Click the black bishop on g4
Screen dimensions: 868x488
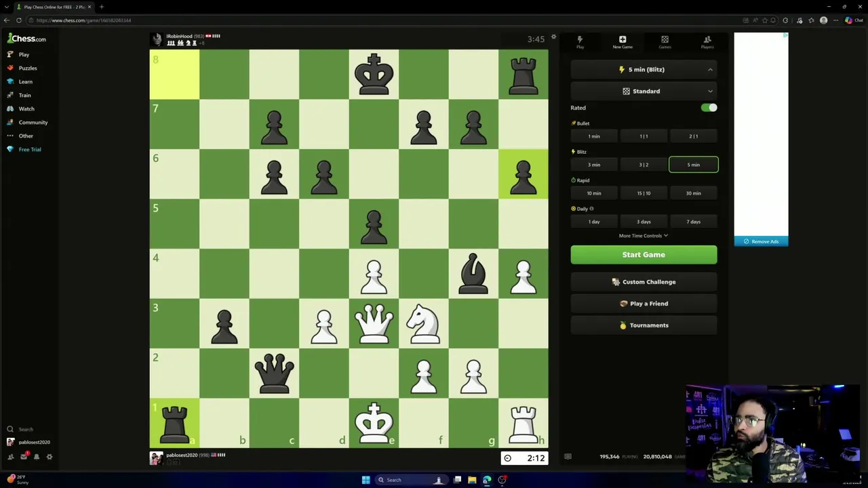(x=473, y=274)
